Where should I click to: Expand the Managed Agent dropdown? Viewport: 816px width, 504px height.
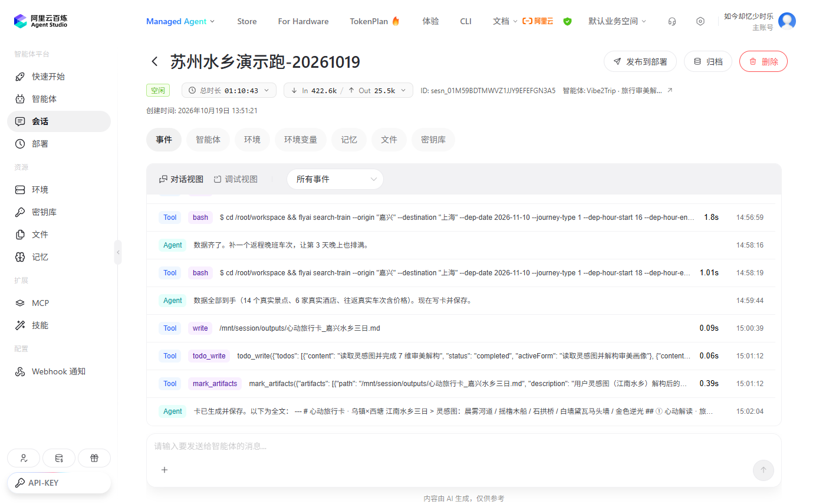(180, 21)
